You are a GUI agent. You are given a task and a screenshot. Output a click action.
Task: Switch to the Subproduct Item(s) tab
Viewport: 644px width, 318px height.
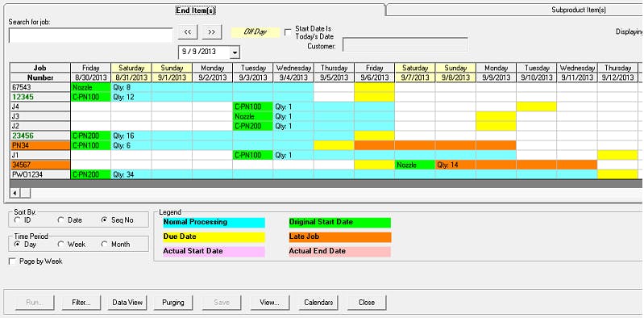pyautogui.click(x=578, y=10)
